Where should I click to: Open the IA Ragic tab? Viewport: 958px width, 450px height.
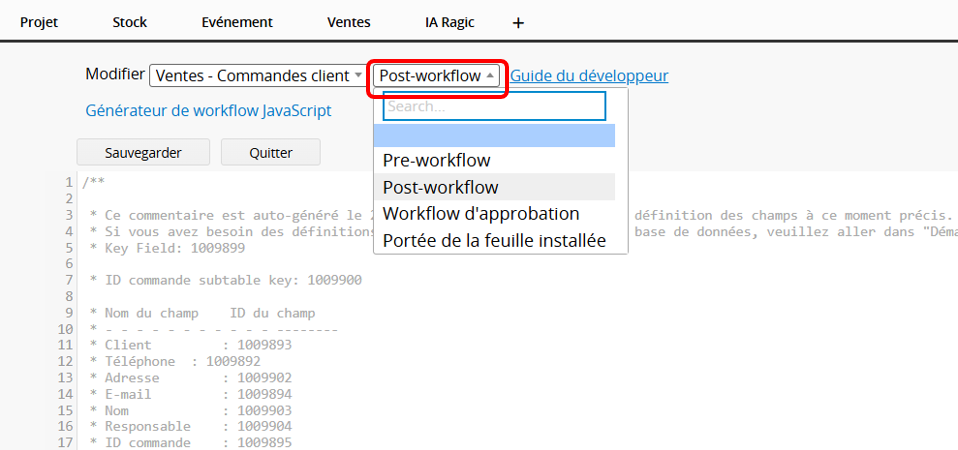point(449,22)
